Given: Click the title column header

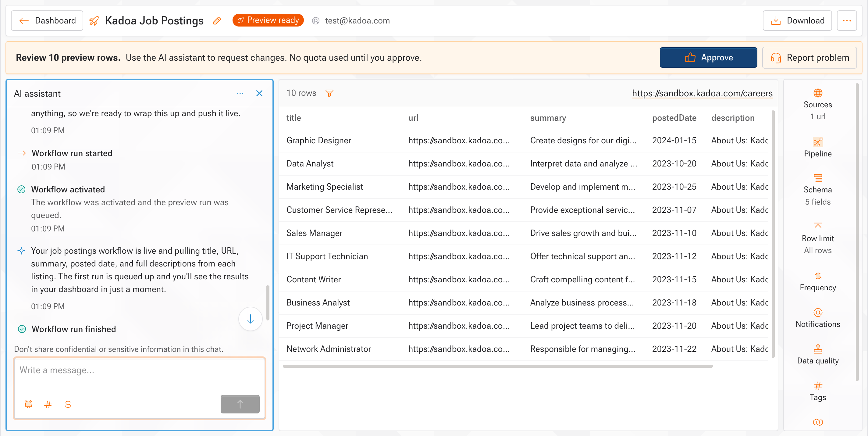Looking at the screenshot, I should (x=293, y=118).
